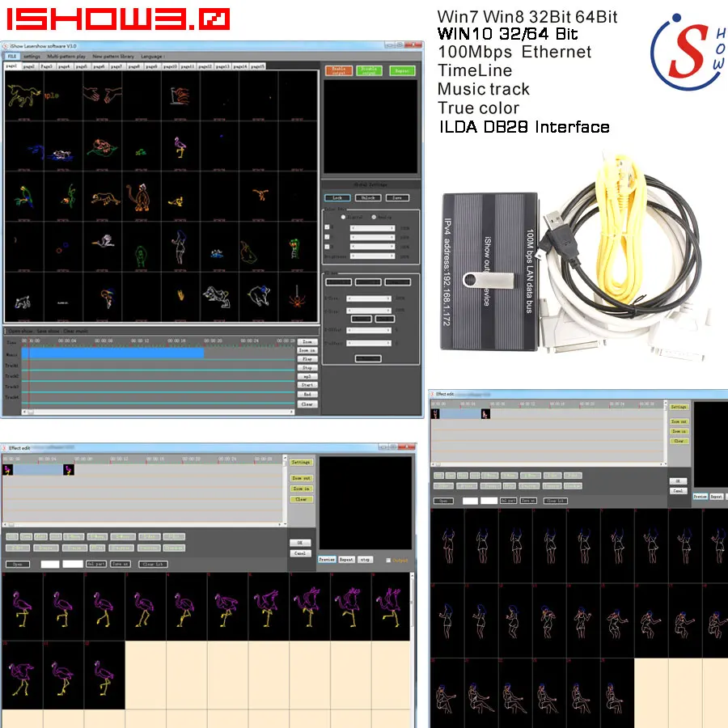The height and width of the screenshot is (728, 728).
Task: Click the green Repeat button
Action: (402, 70)
